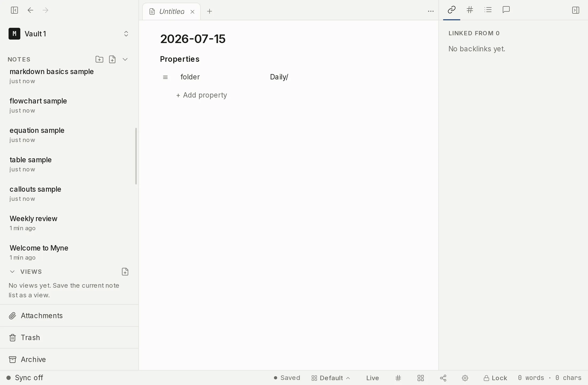
Task: Click the notes list scrollbar
Action: (x=136, y=156)
